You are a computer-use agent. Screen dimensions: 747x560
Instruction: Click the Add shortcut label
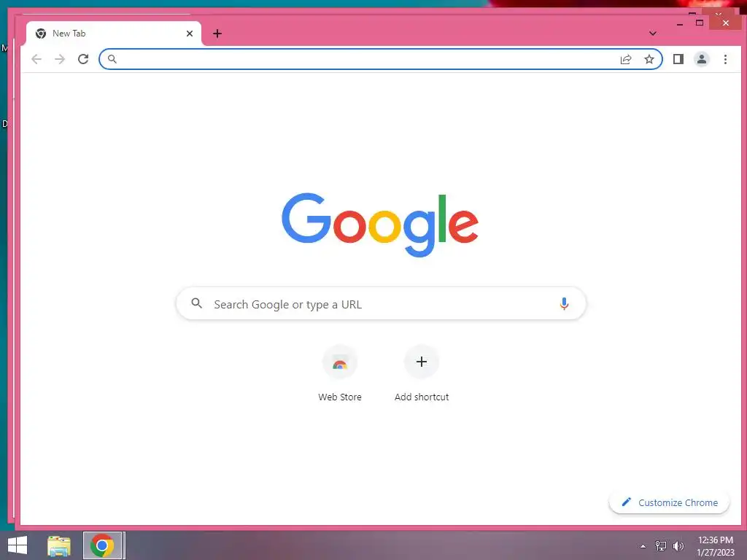422,397
